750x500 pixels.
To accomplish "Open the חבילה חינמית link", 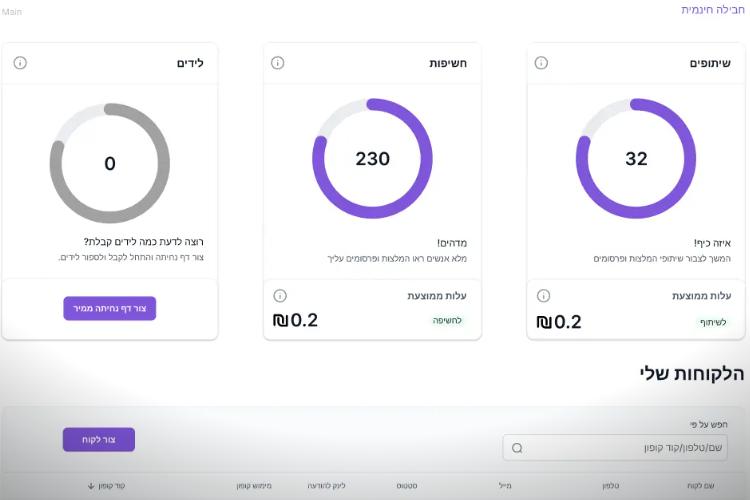I will (x=713, y=10).
